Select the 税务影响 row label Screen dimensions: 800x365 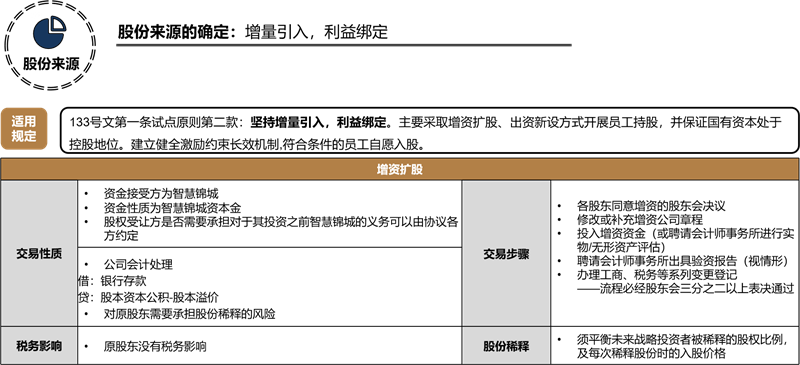coord(39,346)
